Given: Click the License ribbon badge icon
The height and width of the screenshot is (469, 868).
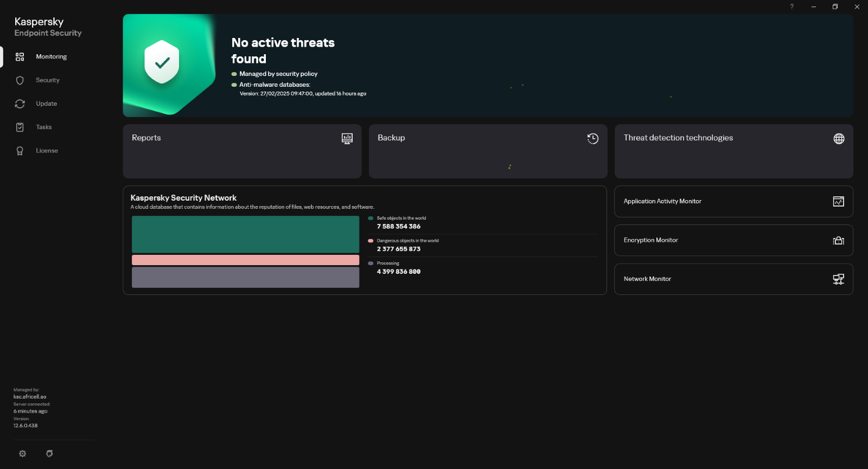Looking at the screenshot, I should click(20, 151).
